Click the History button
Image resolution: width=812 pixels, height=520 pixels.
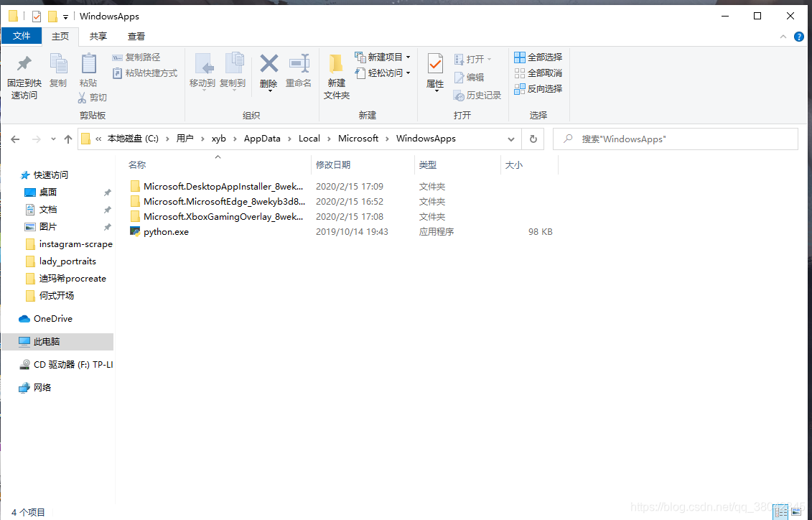click(x=477, y=96)
